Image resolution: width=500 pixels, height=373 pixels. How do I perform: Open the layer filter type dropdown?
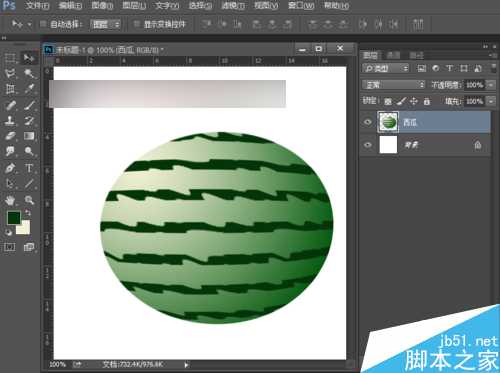385,68
